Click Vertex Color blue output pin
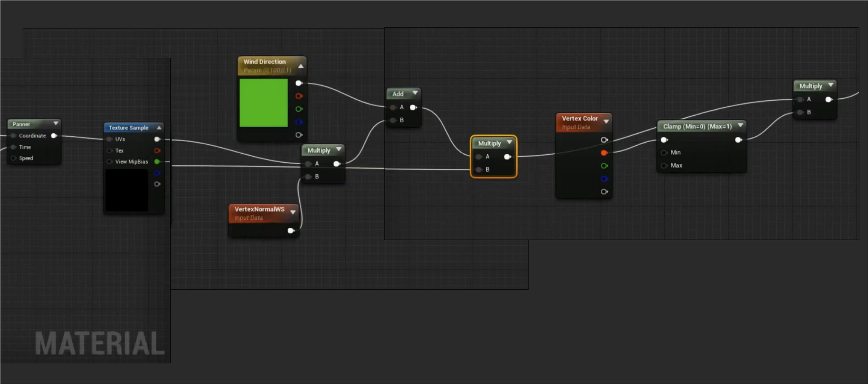 point(604,179)
